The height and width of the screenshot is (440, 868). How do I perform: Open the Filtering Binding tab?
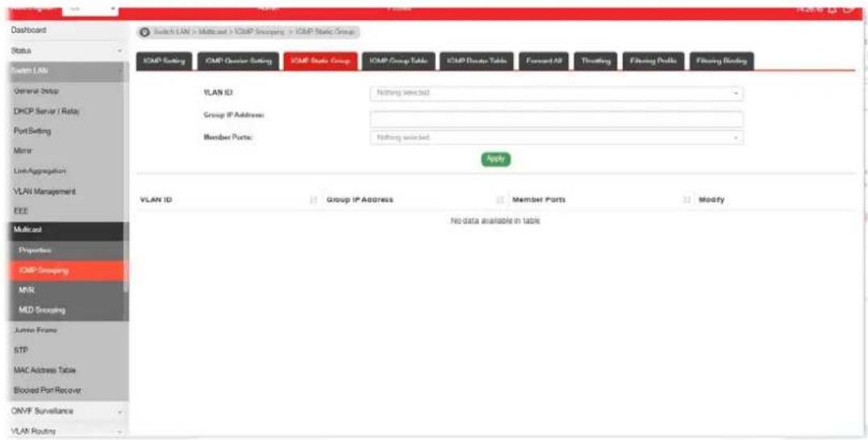pyautogui.click(x=721, y=61)
